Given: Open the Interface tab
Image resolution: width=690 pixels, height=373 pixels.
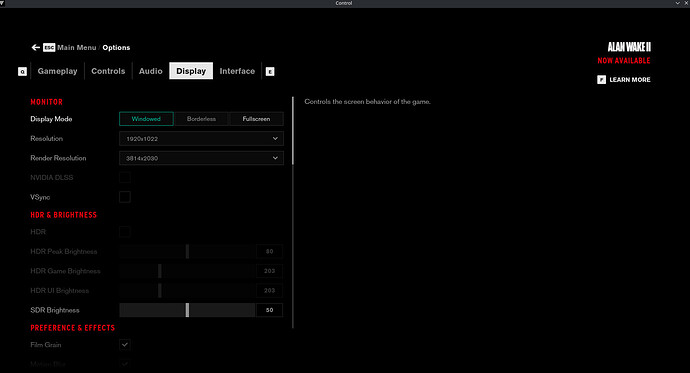Looking at the screenshot, I should pyautogui.click(x=237, y=71).
